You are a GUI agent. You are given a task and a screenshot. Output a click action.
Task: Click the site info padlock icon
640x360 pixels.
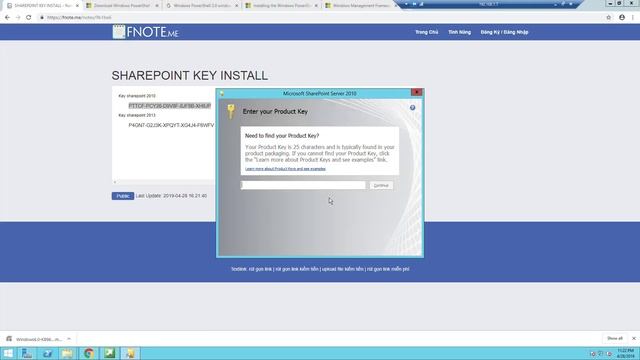(42, 18)
